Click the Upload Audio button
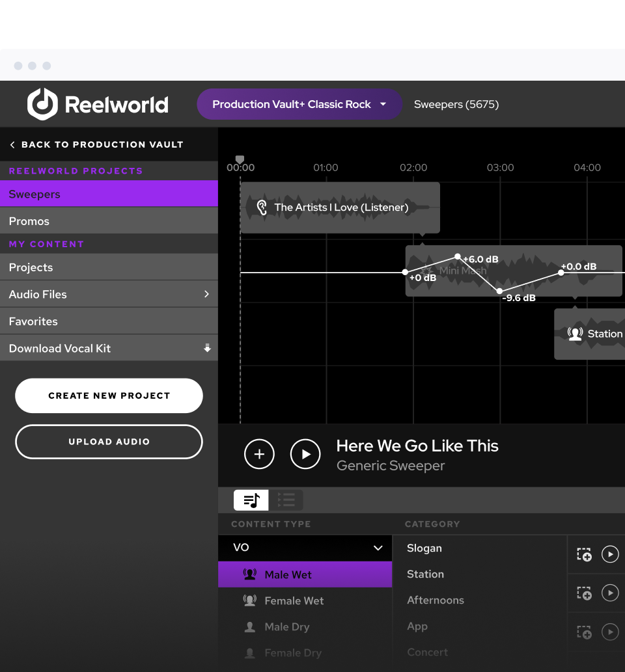 (x=109, y=442)
